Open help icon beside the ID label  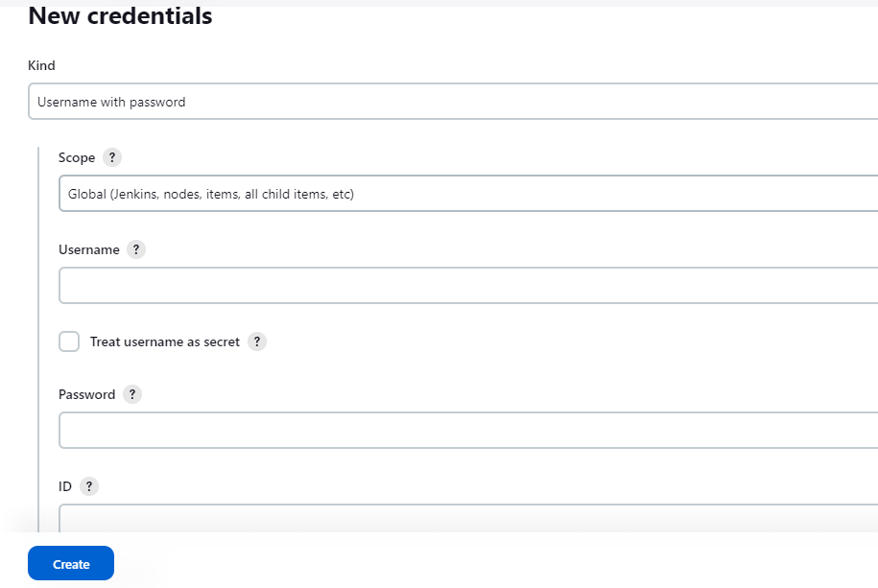[89, 486]
